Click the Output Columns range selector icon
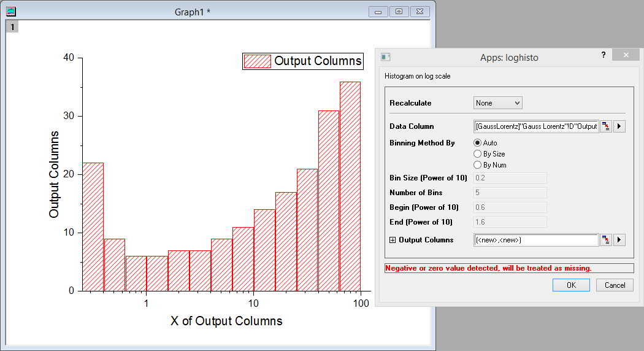 (x=606, y=240)
